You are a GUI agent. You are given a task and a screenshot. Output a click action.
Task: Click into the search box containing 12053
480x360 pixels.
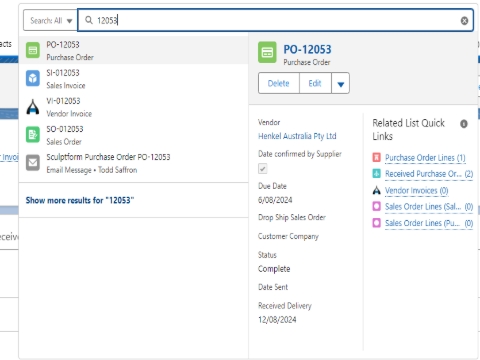coord(275,21)
